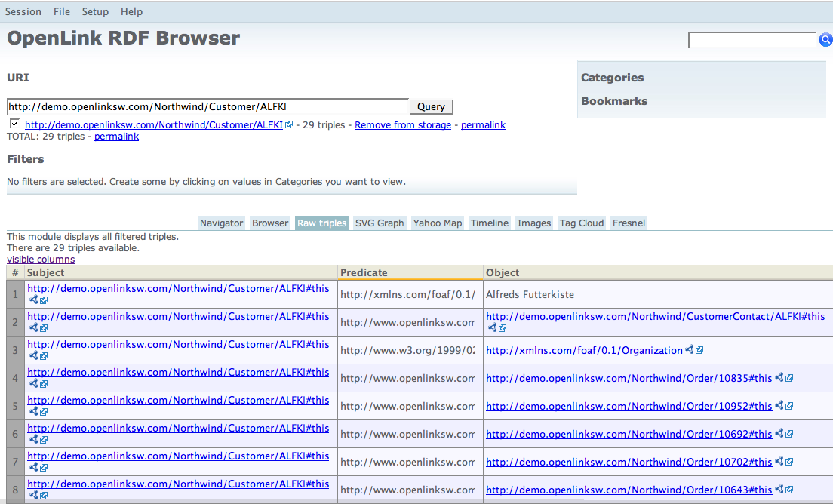This screenshot has width=833, height=504.
Task: Click graph icon beside Order/10952 object
Action: click(779, 406)
